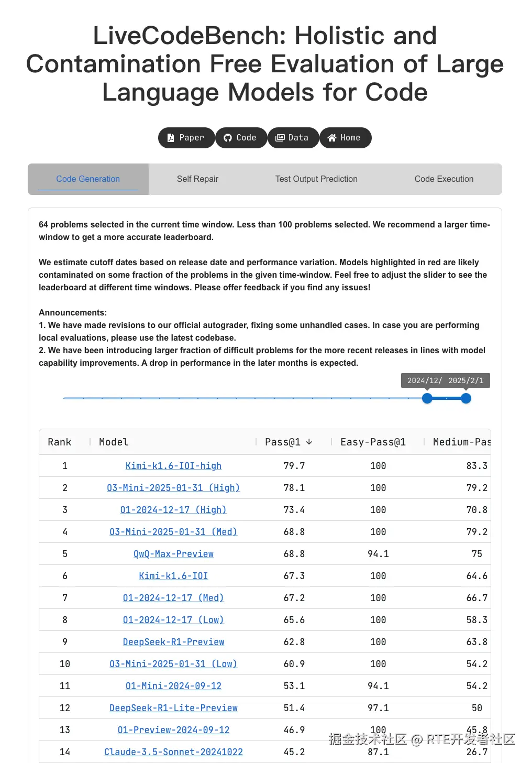
Task: Click the Medium-Pass value 83.3
Action: (x=477, y=466)
